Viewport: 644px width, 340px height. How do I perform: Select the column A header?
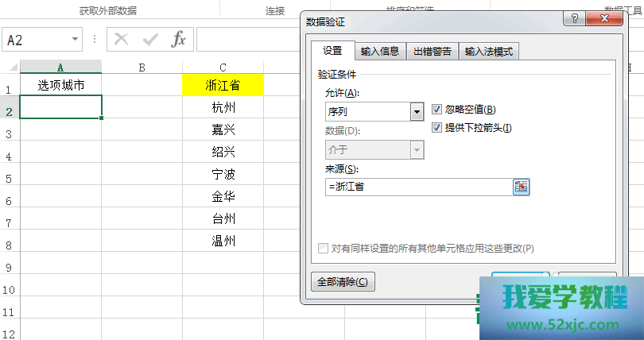pos(60,67)
